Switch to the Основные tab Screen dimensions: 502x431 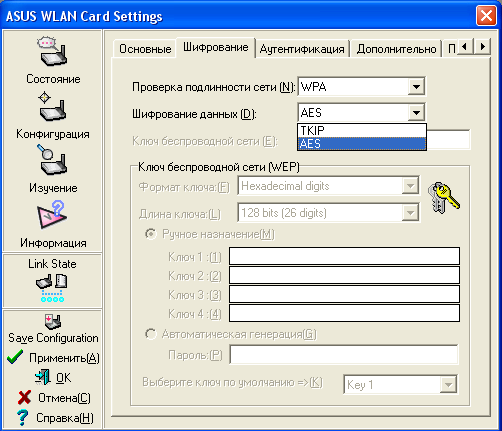click(145, 49)
